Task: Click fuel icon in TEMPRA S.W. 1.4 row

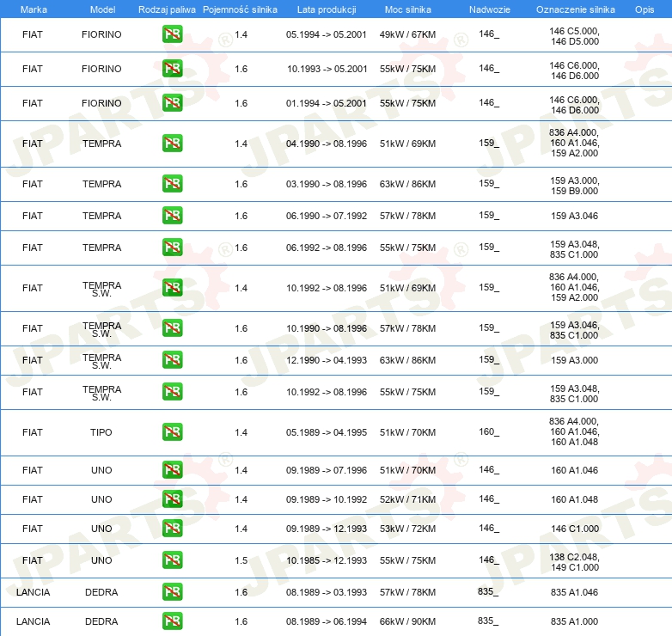Action: 172,288
